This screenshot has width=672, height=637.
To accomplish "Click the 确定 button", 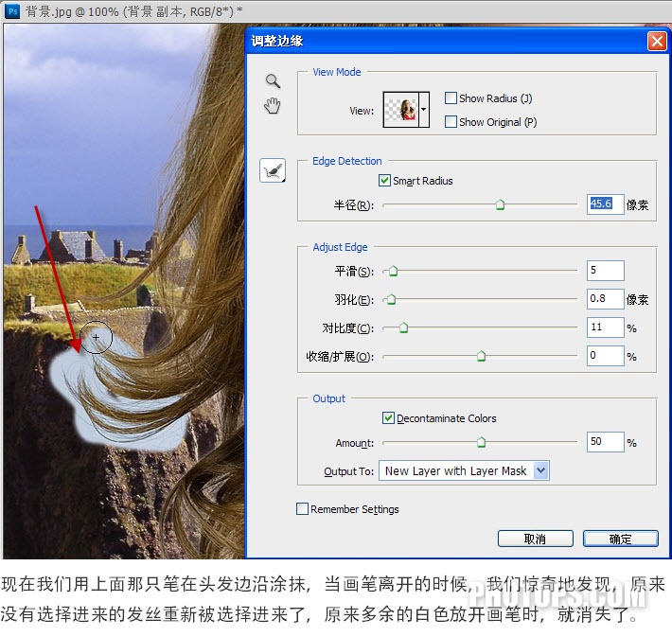I will [621, 539].
